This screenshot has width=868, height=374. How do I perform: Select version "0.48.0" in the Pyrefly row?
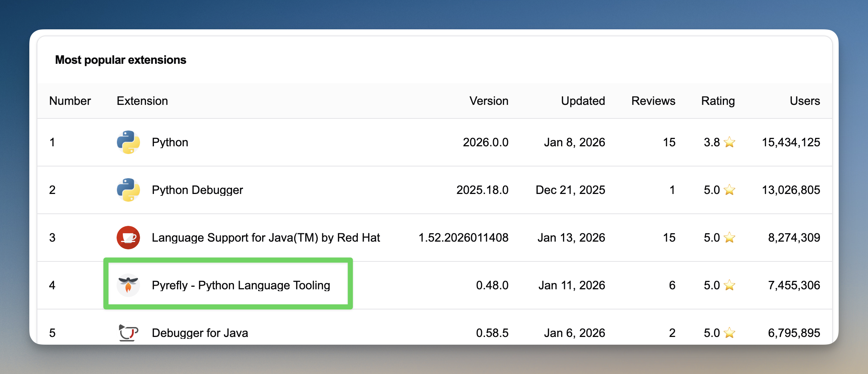[492, 285]
